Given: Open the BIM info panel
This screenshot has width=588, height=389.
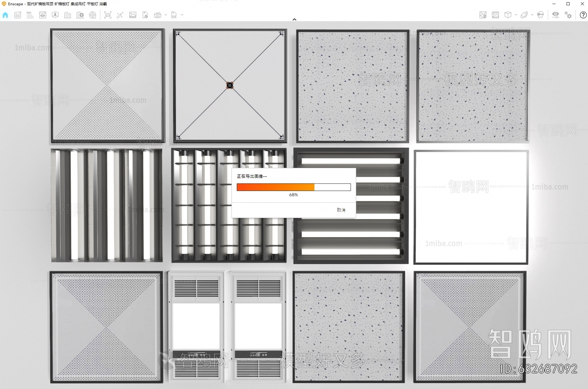Looking at the screenshot, I should coord(30,15).
